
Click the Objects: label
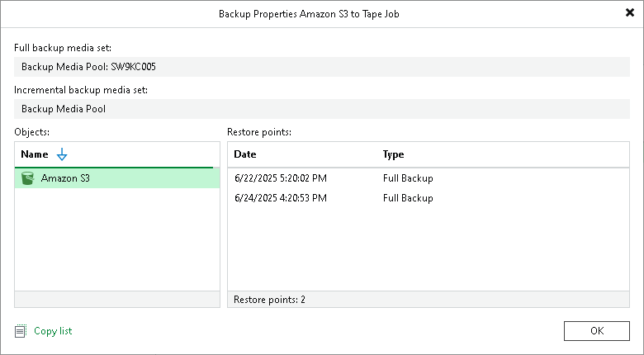point(31,132)
